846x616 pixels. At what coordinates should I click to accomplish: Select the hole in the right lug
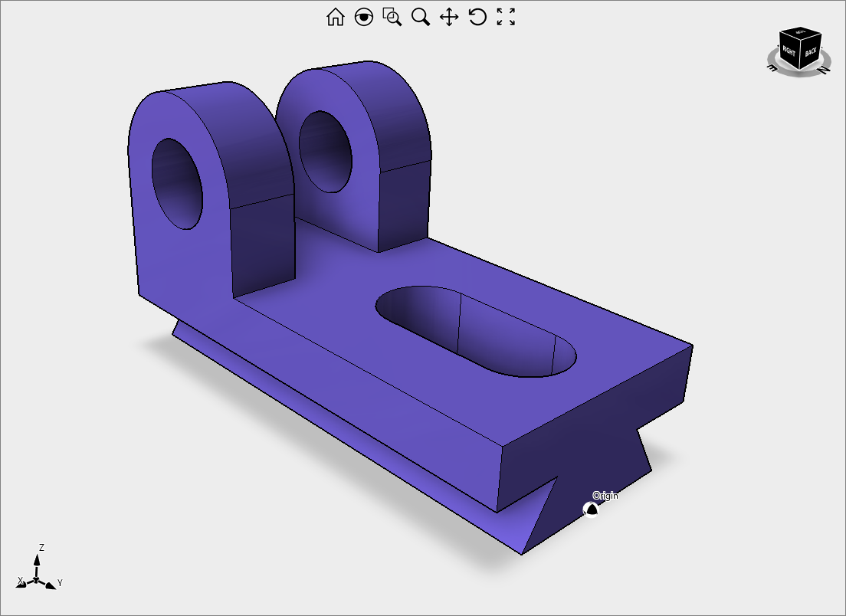[325, 150]
